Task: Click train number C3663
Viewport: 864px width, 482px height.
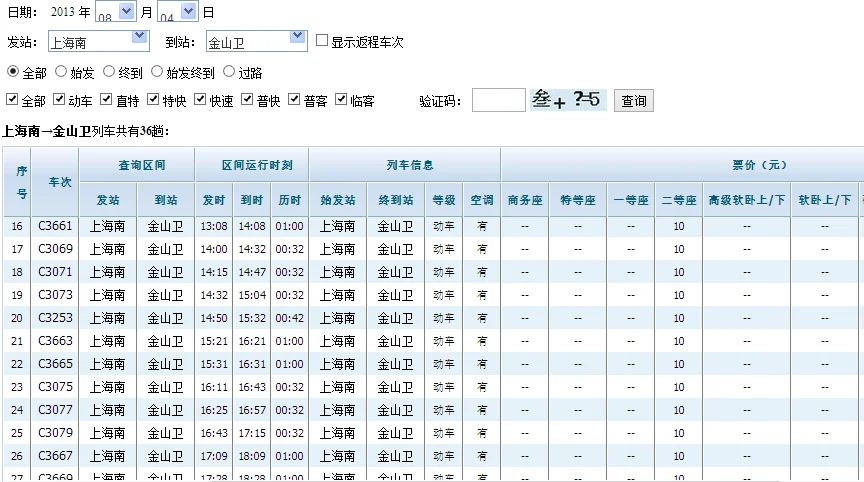Action: (x=55, y=341)
